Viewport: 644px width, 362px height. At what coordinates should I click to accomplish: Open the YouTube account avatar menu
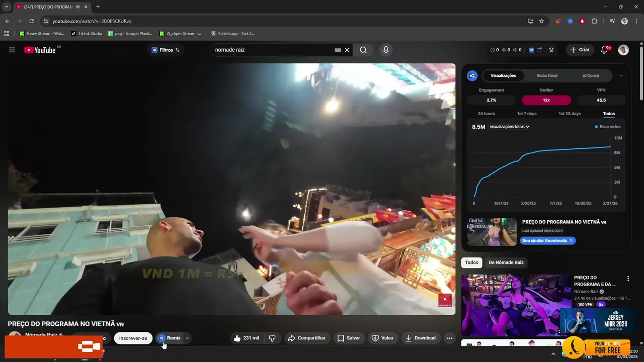point(623,50)
